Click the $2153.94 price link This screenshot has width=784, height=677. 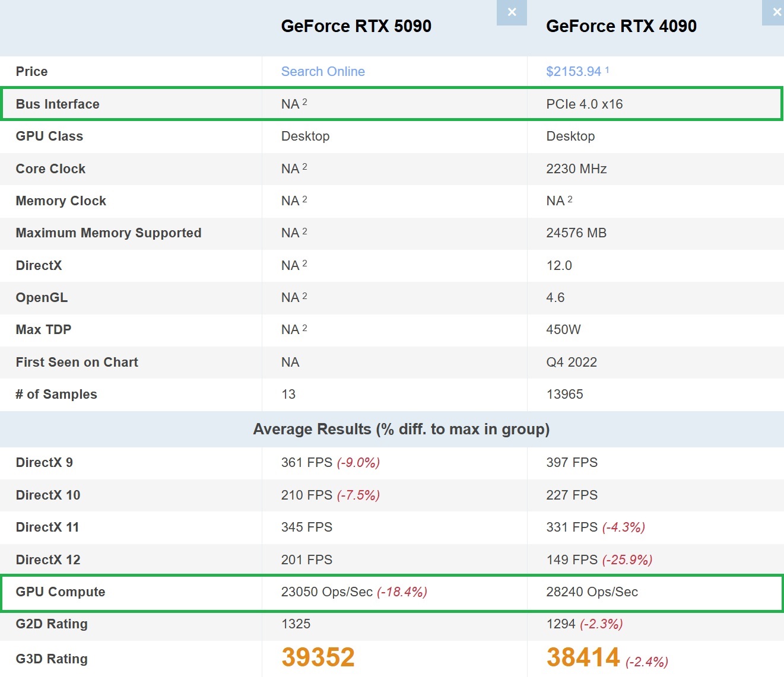pos(573,71)
